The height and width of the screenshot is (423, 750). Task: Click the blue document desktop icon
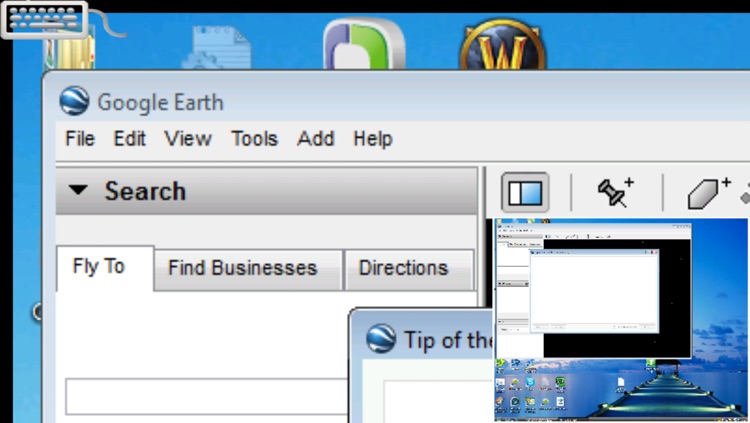coord(217,48)
